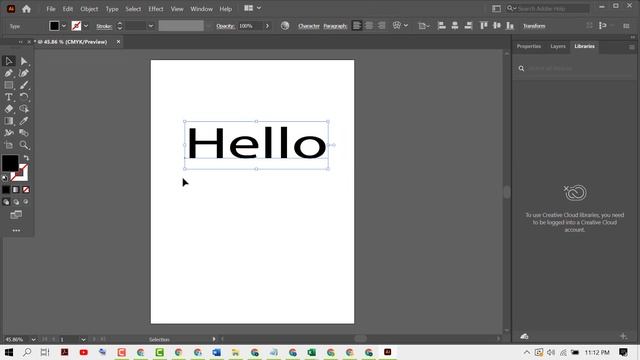Open the Character panel link

pos(309,26)
